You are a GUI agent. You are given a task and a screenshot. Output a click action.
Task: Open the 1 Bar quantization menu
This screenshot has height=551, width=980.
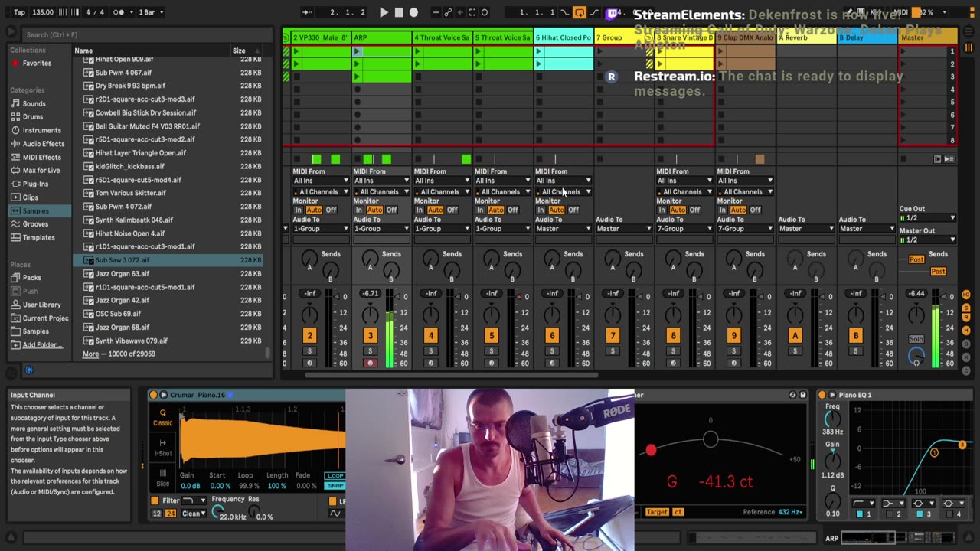(x=151, y=12)
